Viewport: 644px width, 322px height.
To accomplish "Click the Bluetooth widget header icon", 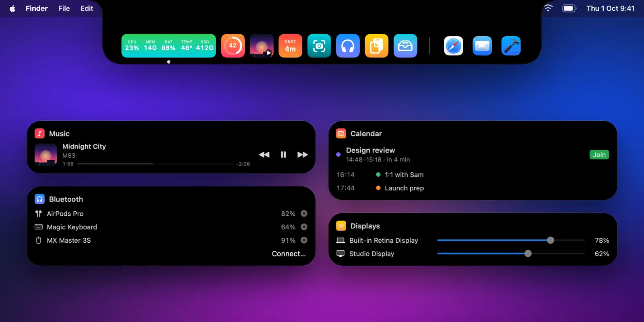I will click(39, 199).
